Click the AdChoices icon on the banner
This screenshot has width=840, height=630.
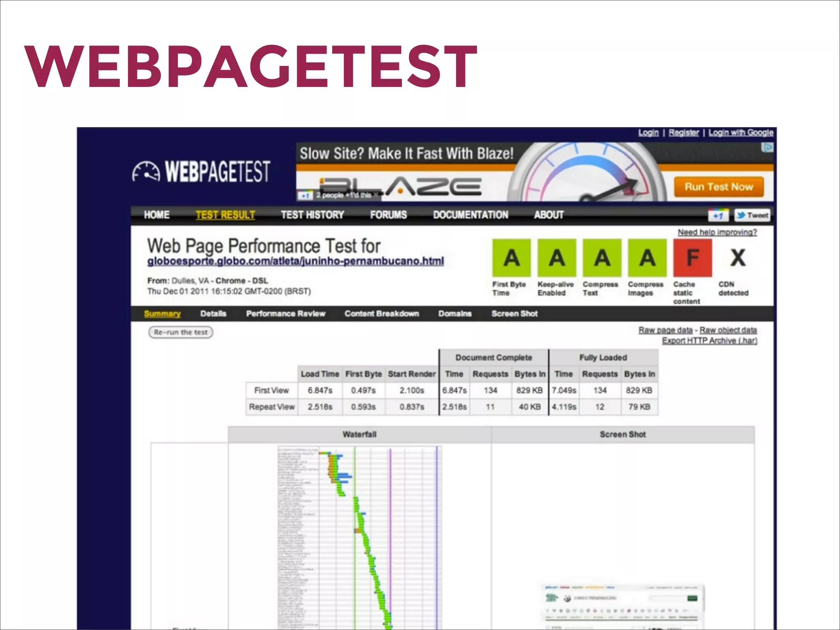(x=767, y=148)
